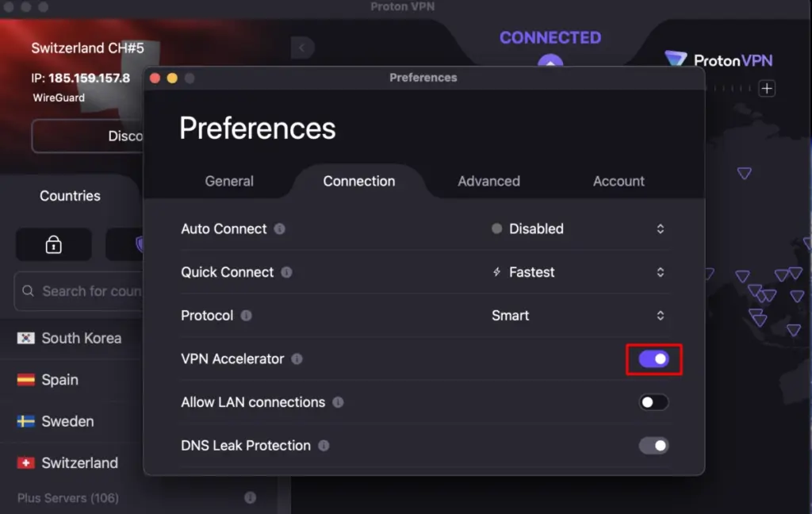Viewport: 812px width, 514px height.
Task: Click the VPN Accelerator info icon
Action: (297, 359)
